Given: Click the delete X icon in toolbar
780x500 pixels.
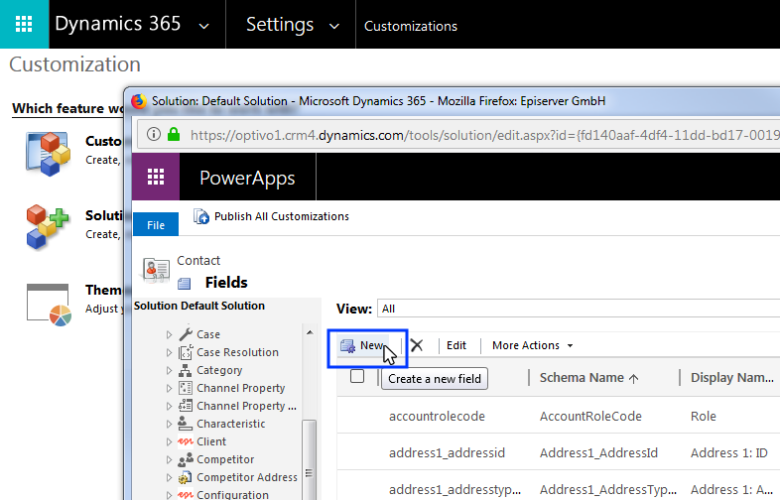Looking at the screenshot, I should [x=417, y=345].
